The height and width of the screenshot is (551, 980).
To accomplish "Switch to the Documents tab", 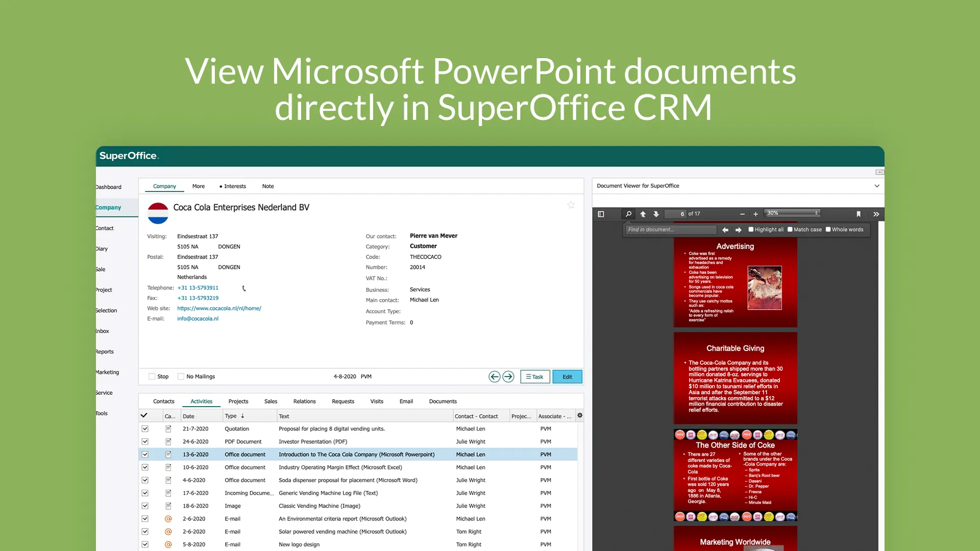I will click(x=443, y=402).
